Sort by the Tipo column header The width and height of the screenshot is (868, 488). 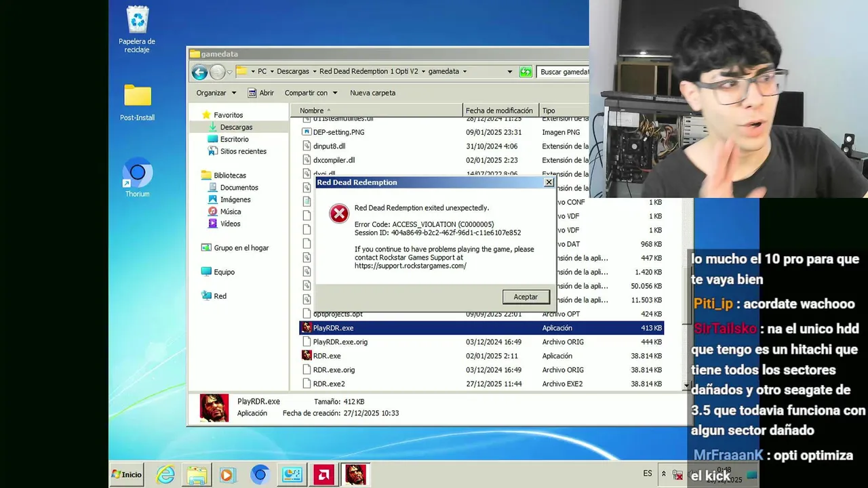point(564,110)
